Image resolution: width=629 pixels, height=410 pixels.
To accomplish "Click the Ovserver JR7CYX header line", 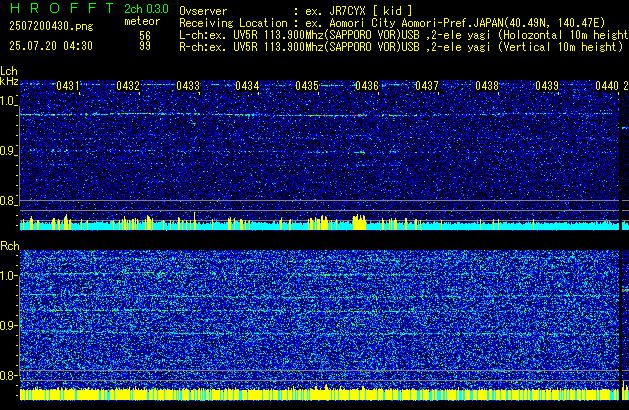I will click(296, 11).
